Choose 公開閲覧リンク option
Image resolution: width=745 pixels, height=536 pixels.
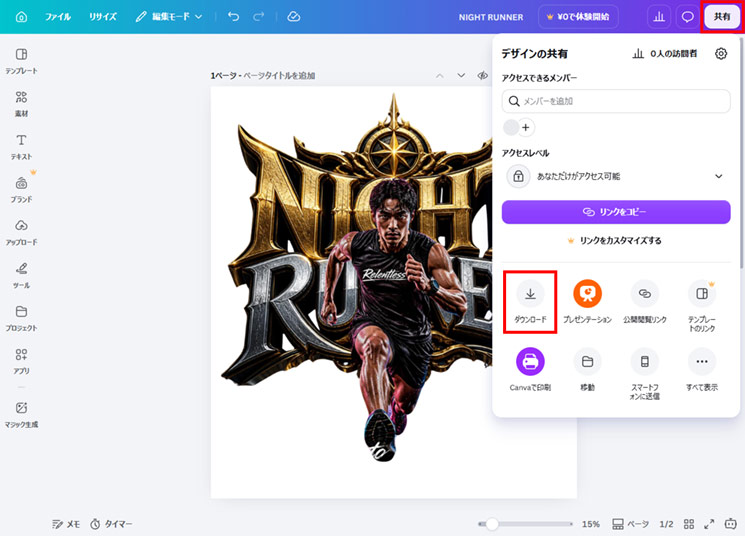[x=645, y=302]
